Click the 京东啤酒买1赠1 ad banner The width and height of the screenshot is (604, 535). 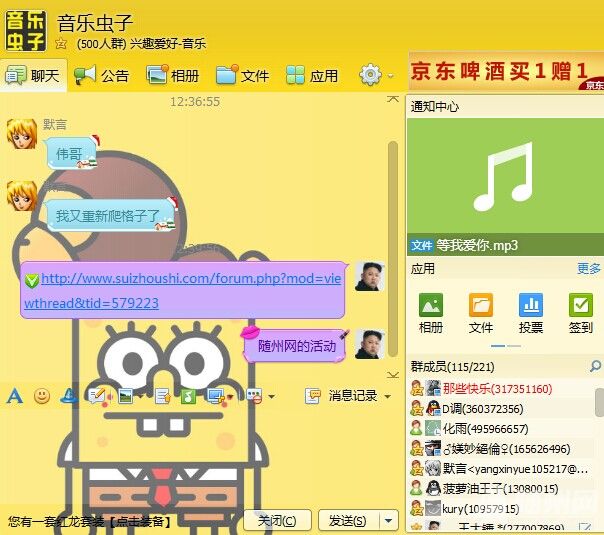[505, 72]
